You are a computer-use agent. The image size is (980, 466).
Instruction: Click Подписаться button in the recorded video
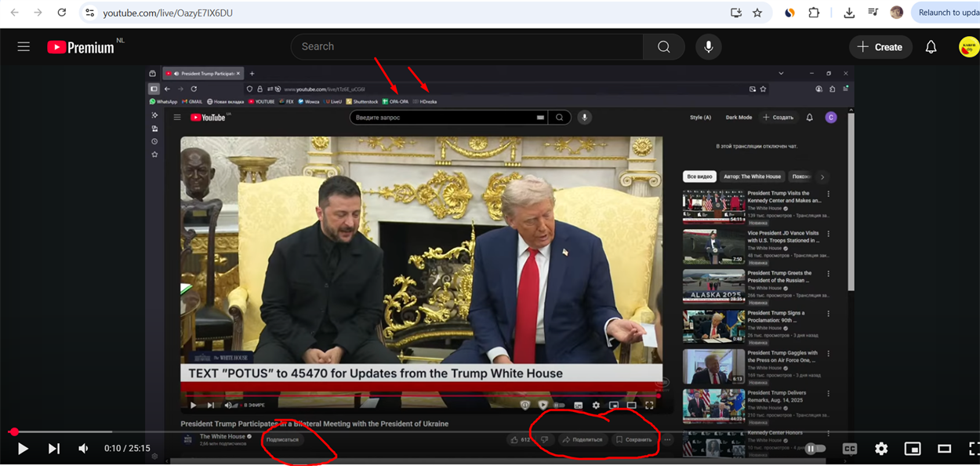(282, 439)
